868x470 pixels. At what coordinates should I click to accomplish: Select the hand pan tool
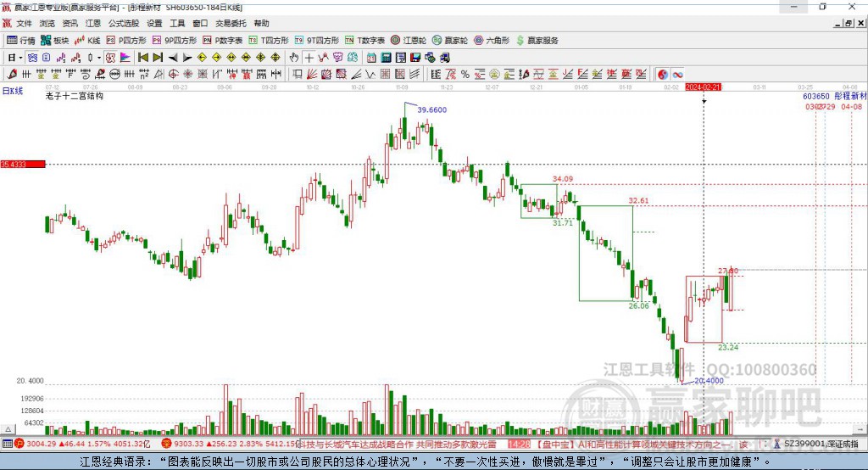point(294,58)
